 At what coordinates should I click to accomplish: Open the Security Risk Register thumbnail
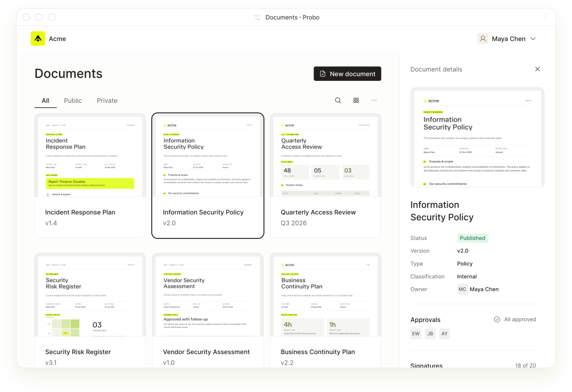tap(90, 296)
